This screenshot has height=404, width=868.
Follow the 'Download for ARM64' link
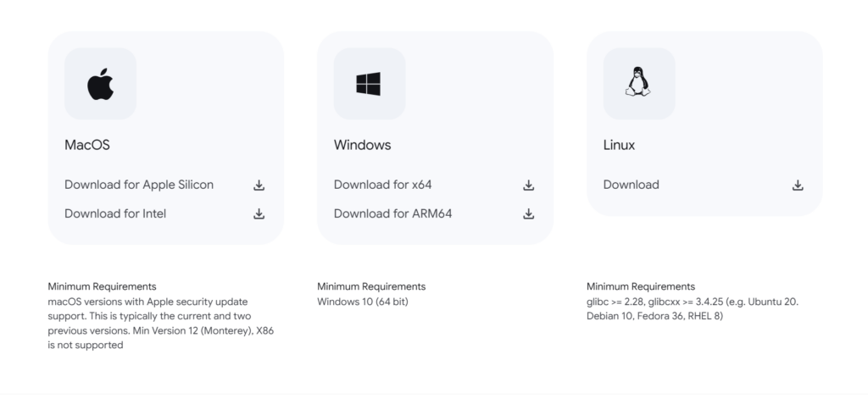tap(392, 213)
